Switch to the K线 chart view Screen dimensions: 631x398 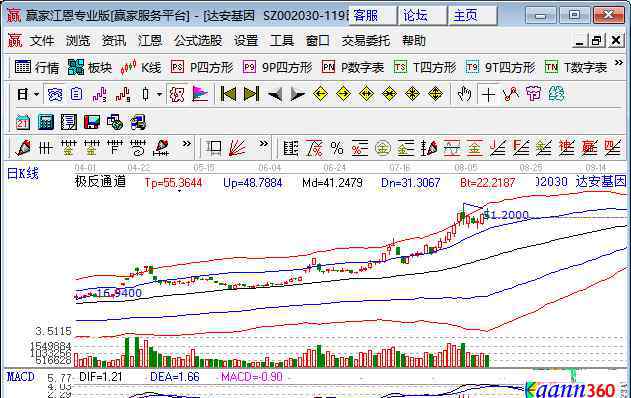tap(140, 67)
